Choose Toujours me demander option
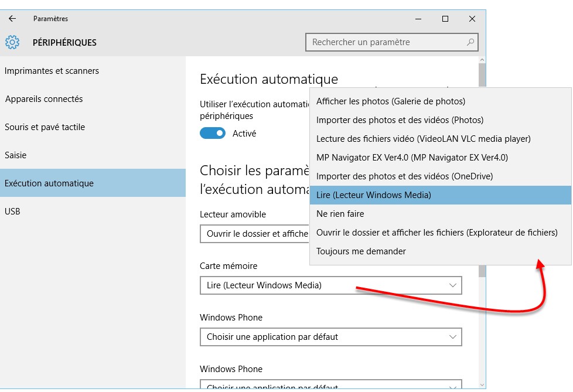This screenshot has width=573, height=392. tap(361, 251)
